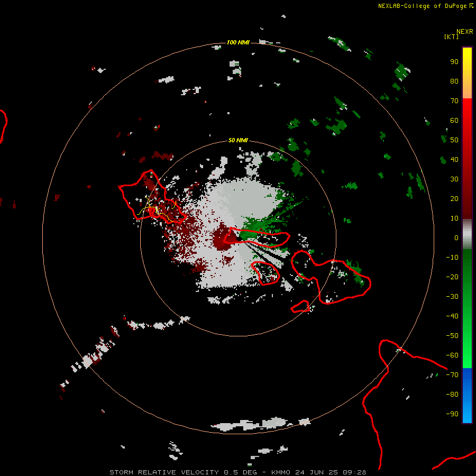Click the NEXR label above the color scale

coord(465,32)
